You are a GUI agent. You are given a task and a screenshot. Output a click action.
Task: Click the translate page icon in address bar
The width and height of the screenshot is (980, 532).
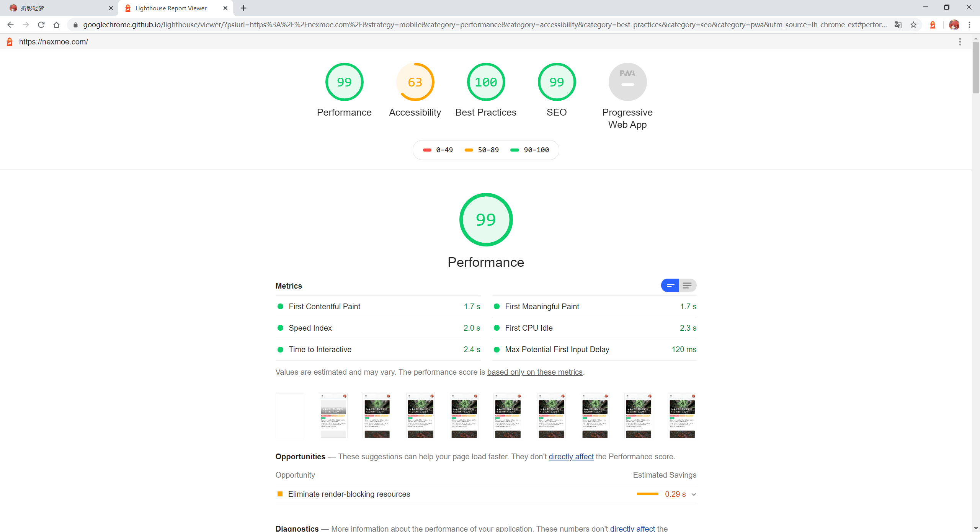click(898, 25)
